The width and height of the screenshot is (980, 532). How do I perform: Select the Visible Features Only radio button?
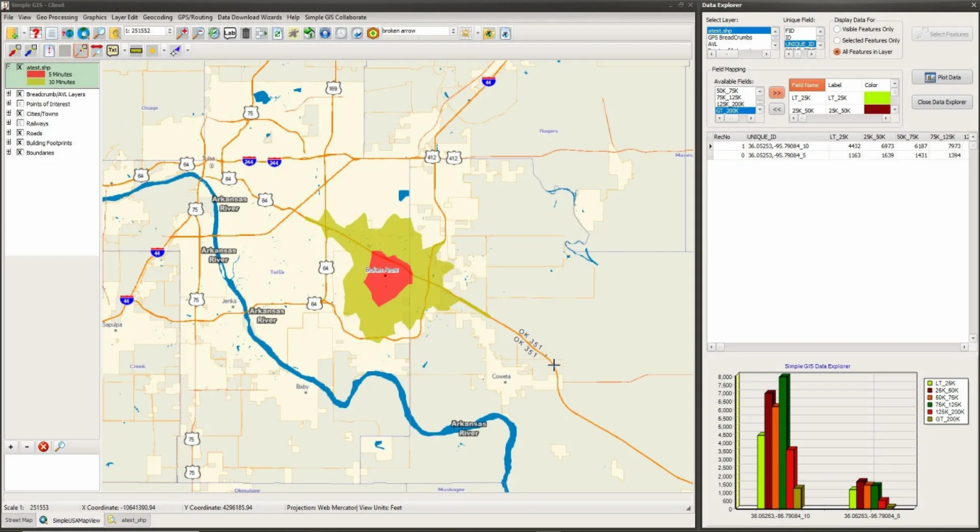[837, 29]
